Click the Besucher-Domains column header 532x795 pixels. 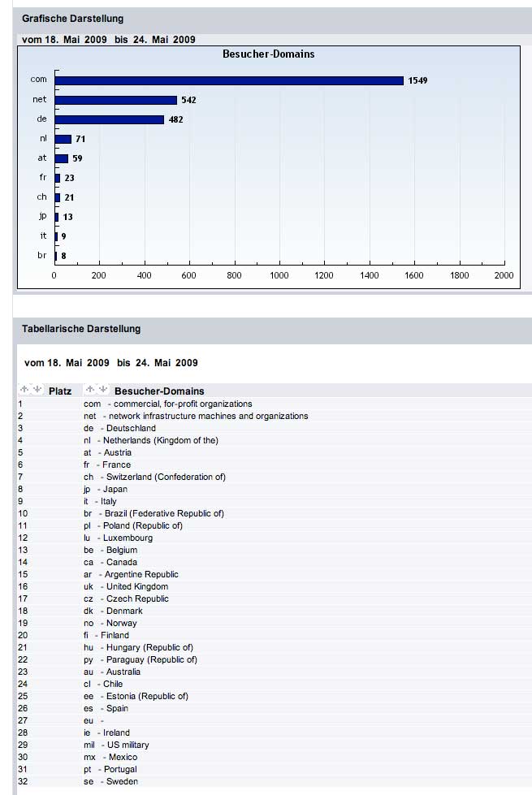click(159, 391)
